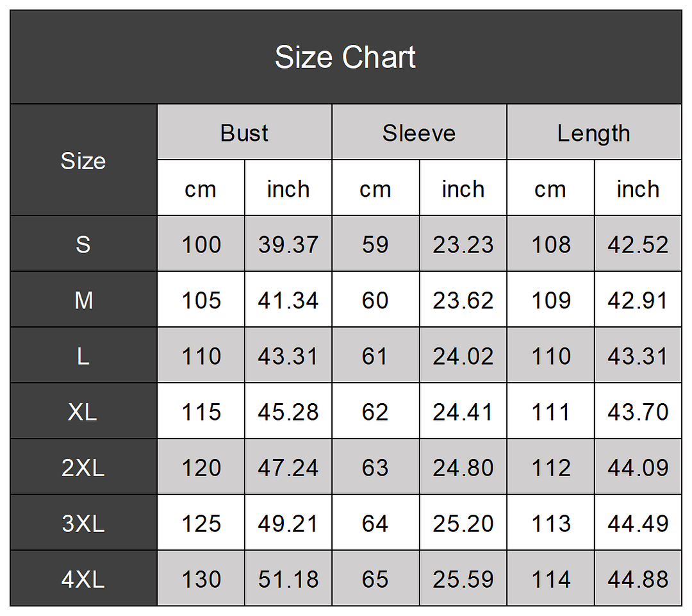The image size is (692, 616).
Task: Click bust value 39.37 inch
Action: tap(288, 244)
